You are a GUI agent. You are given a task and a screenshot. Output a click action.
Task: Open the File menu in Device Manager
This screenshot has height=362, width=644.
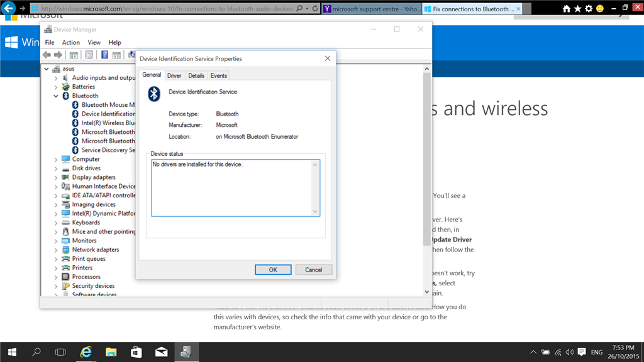pos(50,42)
